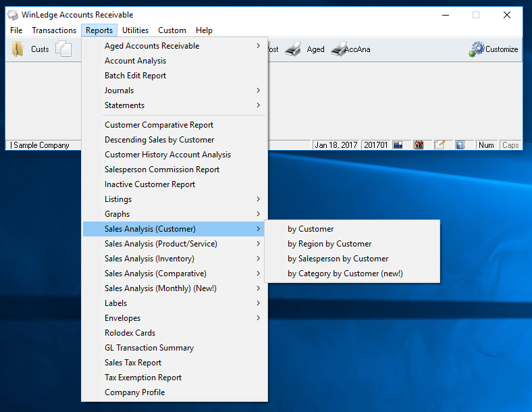Click the help question icon in status bar
The height and width of the screenshot is (412, 532).
(x=460, y=145)
